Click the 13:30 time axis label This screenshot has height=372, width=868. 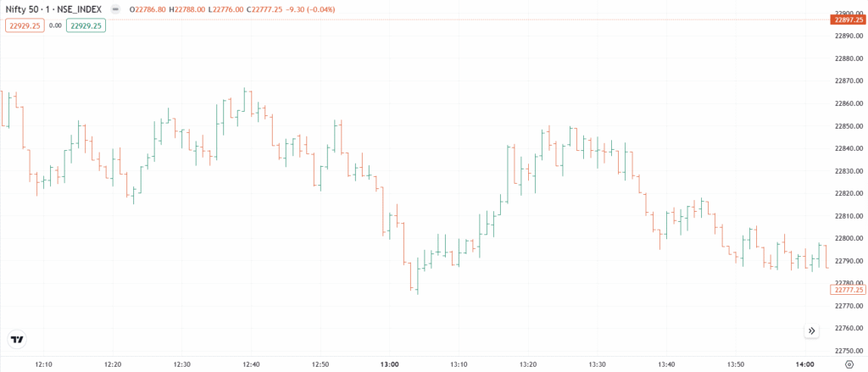[597, 364]
